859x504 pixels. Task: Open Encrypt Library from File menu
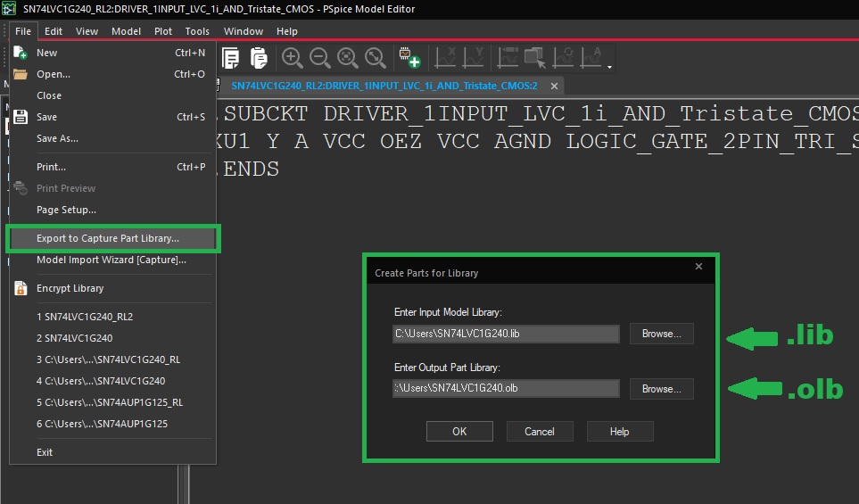pos(70,288)
